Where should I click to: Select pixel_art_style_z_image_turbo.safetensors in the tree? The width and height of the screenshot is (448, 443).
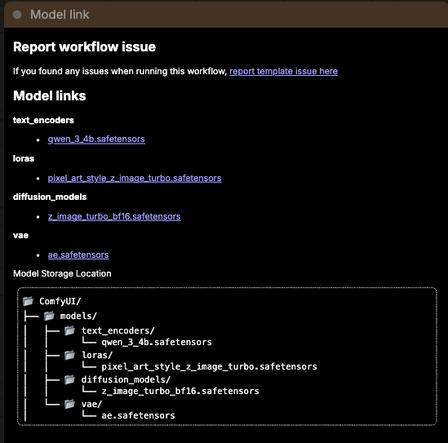(x=209, y=367)
